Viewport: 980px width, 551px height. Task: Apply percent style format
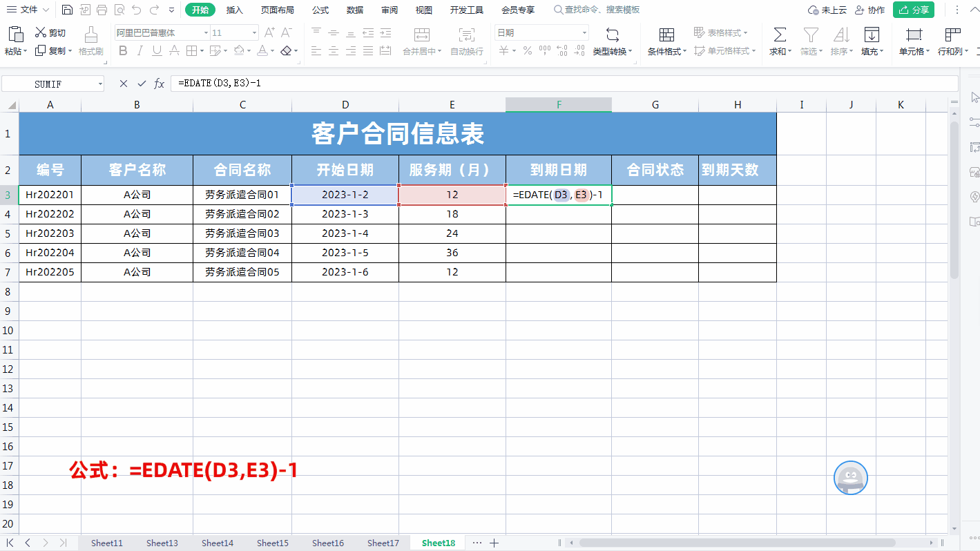(528, 50)
